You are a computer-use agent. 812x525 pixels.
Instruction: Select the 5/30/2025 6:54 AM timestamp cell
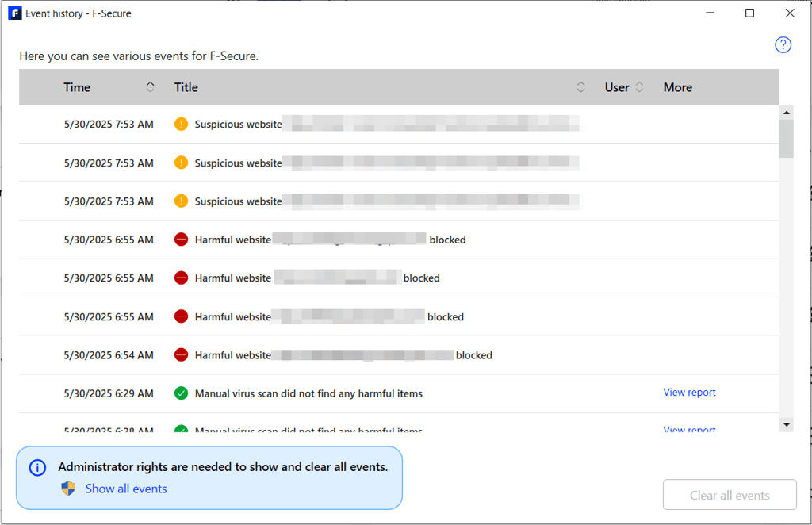click(x=109, y=355)
